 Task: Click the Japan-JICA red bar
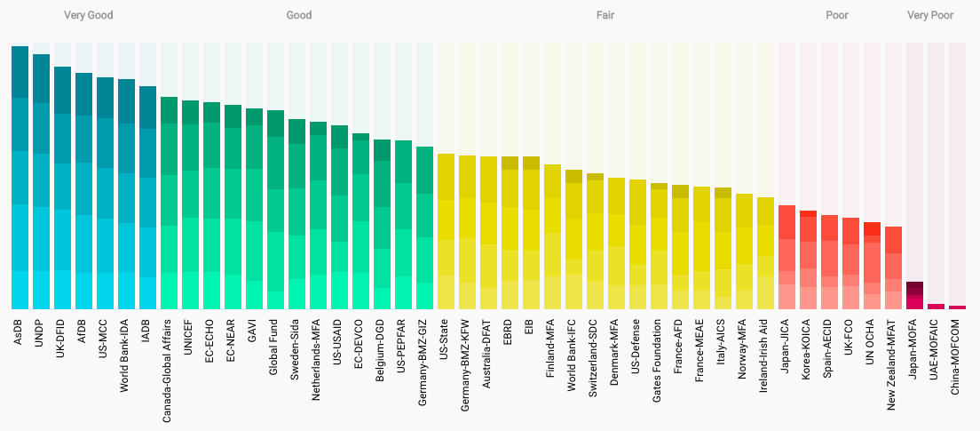[786, 257]
